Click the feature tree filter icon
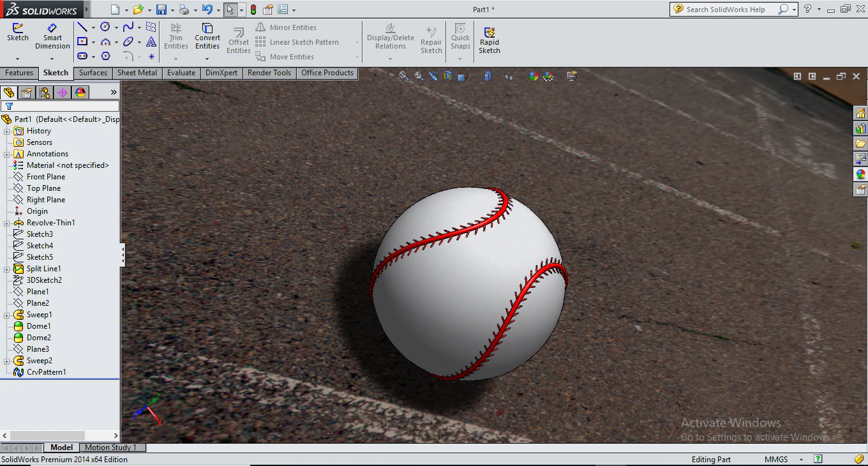868x466 pixels. tap(9, 107)
